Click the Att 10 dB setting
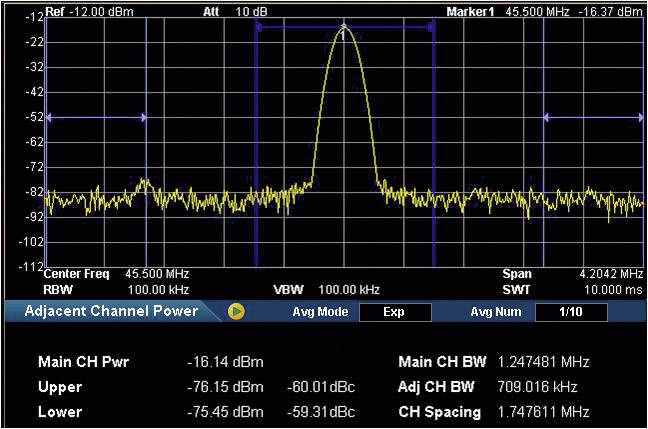Viewport: 648px width, 429px height. 232,12
